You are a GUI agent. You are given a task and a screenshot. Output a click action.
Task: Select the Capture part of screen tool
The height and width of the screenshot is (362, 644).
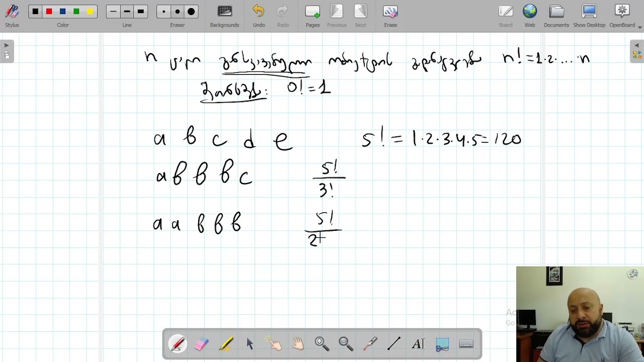(x=442, y=344)
